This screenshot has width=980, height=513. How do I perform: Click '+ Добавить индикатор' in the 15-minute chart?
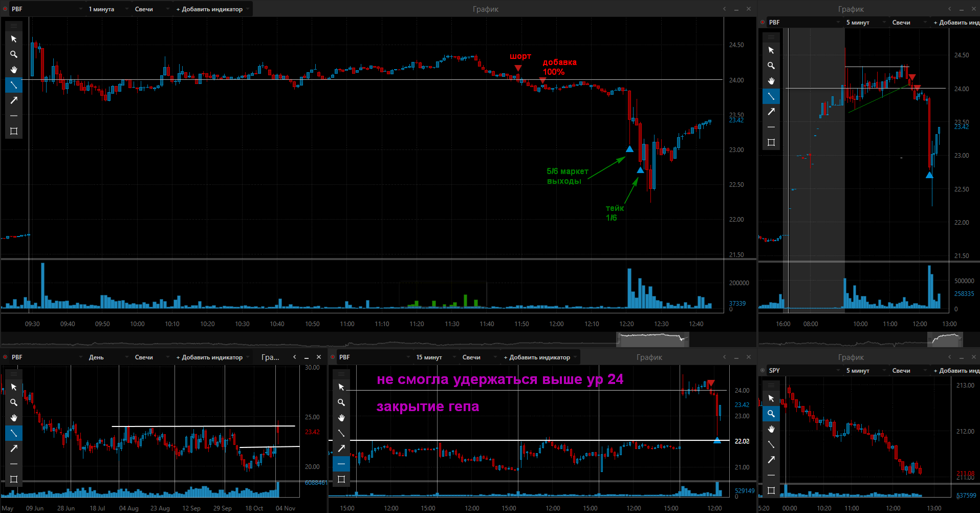click(x=539, y=357)
